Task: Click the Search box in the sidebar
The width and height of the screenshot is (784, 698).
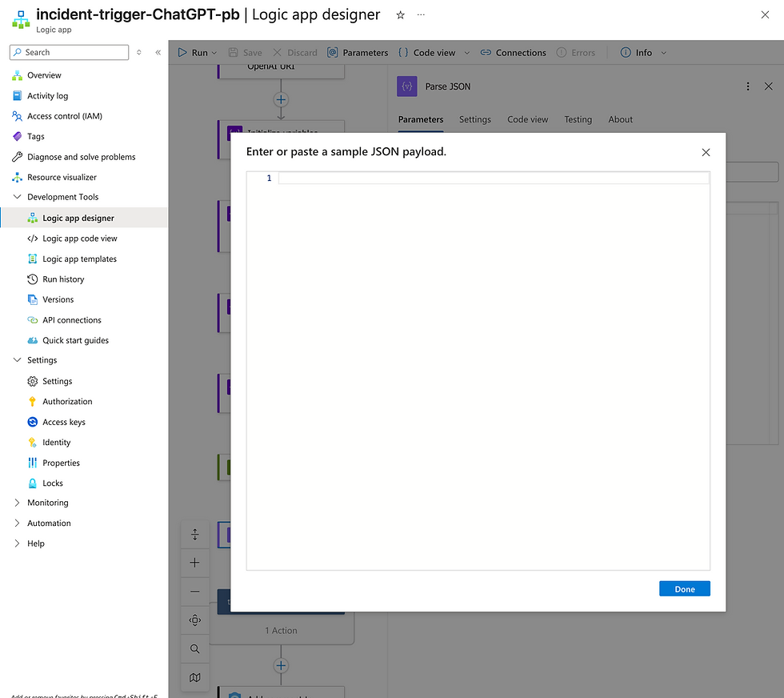Action: tap(69, 52)
